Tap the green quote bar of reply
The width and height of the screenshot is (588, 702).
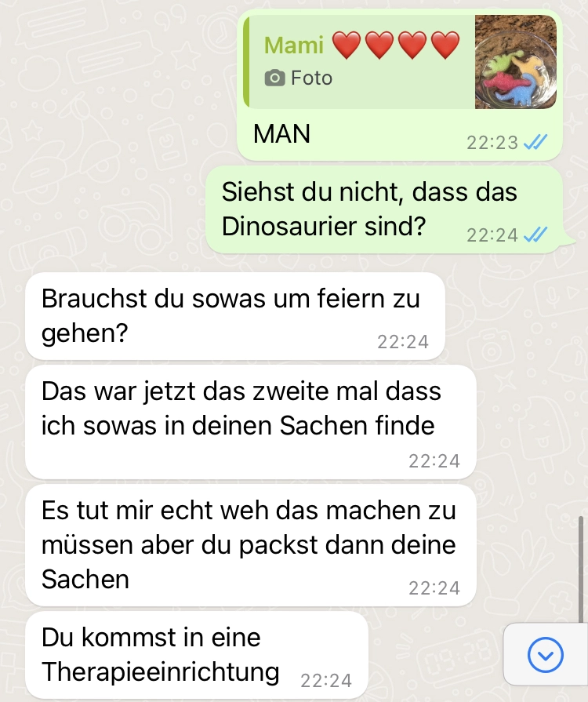[246, 62]
